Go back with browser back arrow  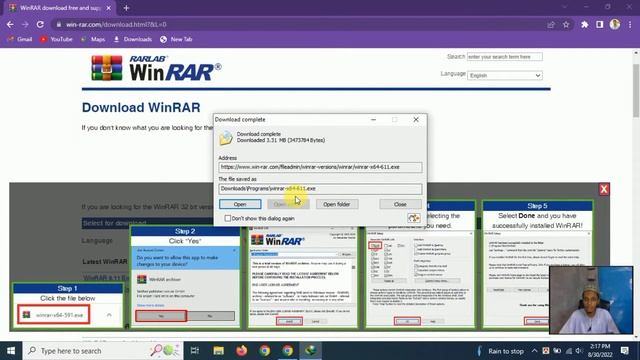click(x=10, y=24)
